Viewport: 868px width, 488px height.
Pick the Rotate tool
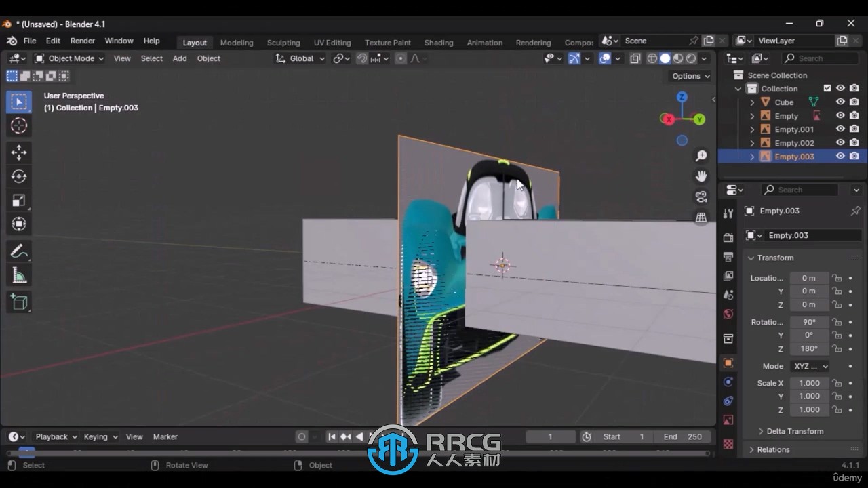click(x=19, y=176)
